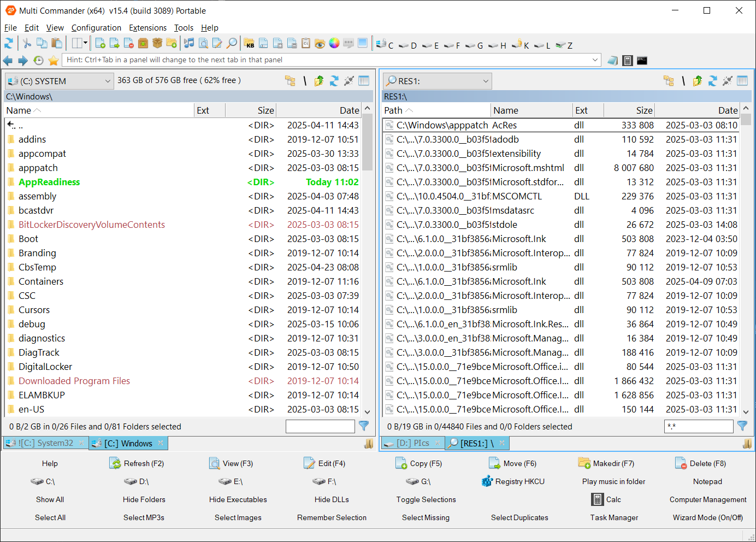
Task: Click the star favorites icon
Action: tap(54, 61)
